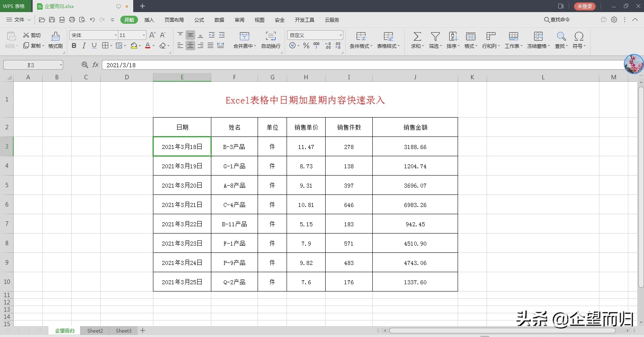Expand the Table Style (表格样式) dropdown
Screen dimensions: 644x337
point(398,46)
